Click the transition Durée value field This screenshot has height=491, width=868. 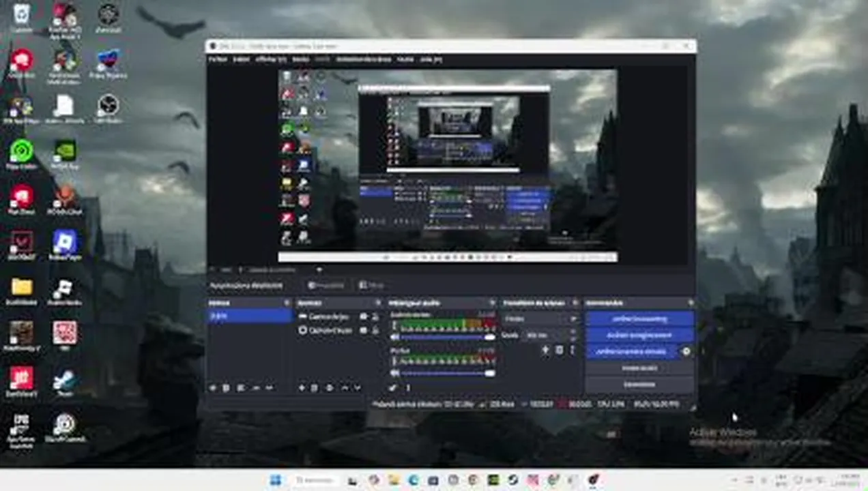[545, 335]
